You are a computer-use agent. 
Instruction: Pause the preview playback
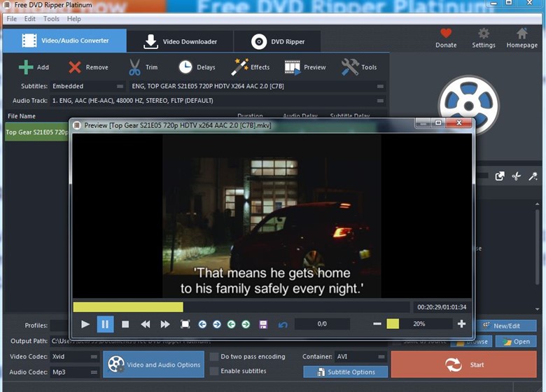tap(105, 324)
